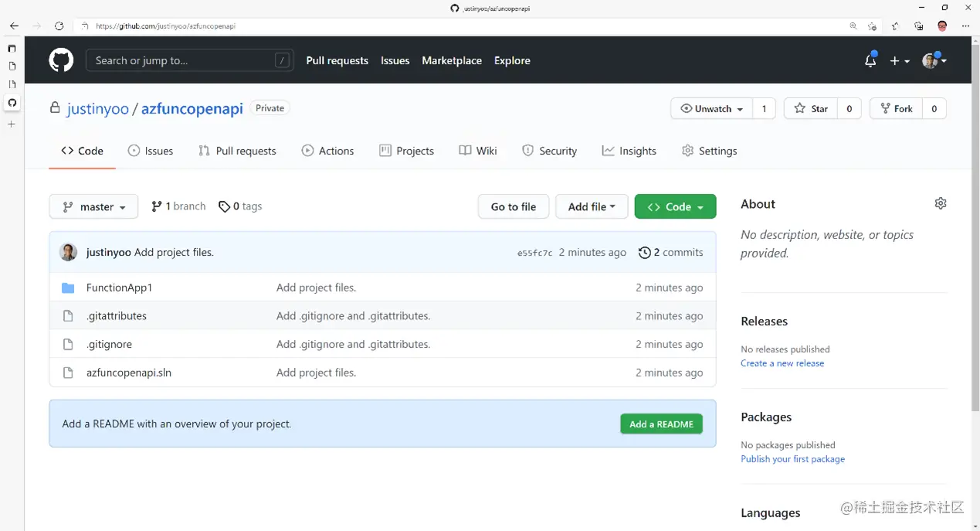Open azfuncopenapi.sln file

pyautogui.click(x=129, y=373)
